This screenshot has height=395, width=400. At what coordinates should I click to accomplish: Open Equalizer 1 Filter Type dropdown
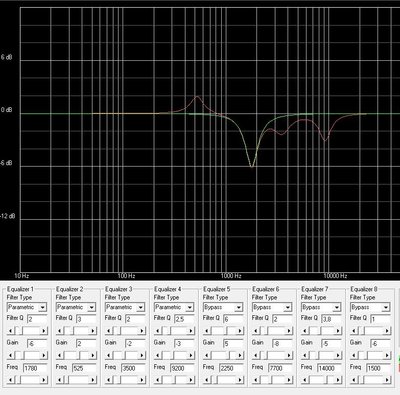27,307
